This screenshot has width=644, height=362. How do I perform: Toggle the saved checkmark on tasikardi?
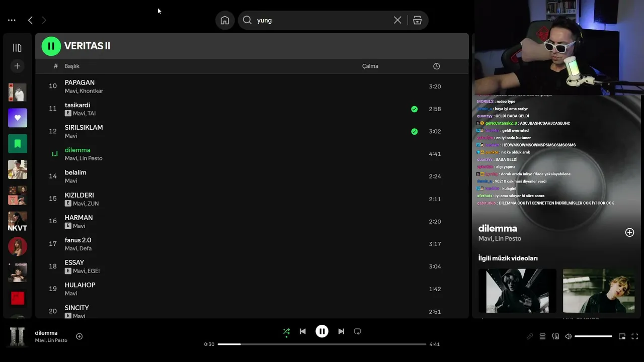click(414, 109)
